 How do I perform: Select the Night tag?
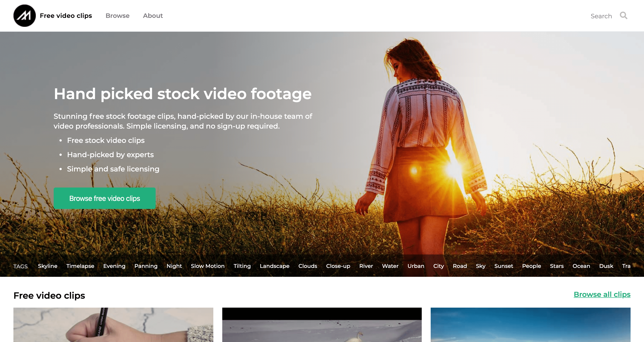click(x=174, y=266)
